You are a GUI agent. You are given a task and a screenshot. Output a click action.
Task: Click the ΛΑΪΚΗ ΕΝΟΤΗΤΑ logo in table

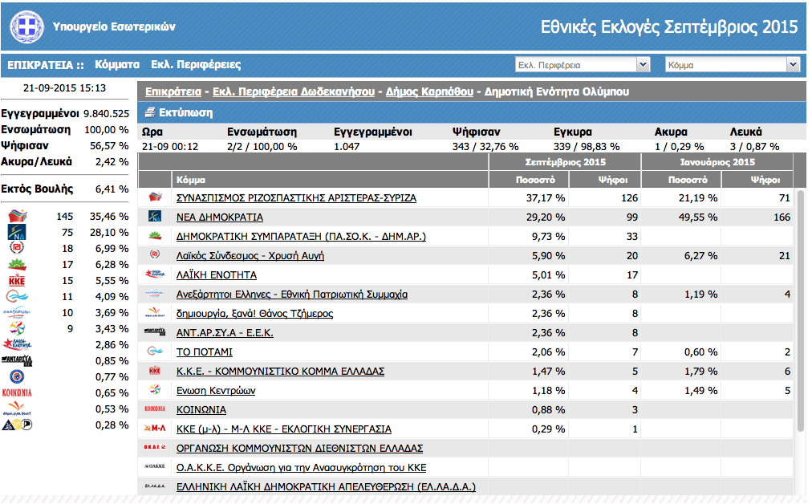click(x=156, y=274)
